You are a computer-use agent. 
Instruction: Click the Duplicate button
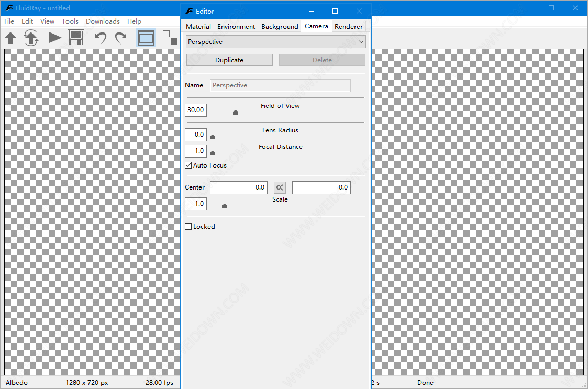229,60
